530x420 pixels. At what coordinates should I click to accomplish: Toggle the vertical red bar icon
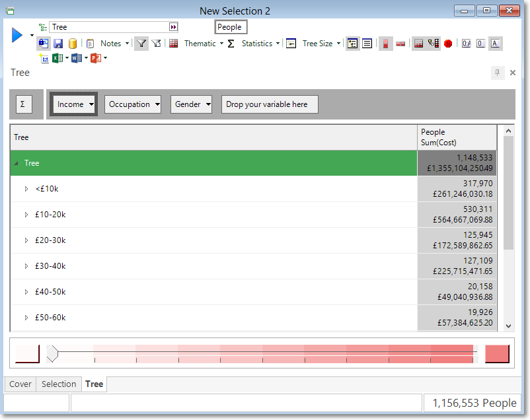(x=386, y=44)
